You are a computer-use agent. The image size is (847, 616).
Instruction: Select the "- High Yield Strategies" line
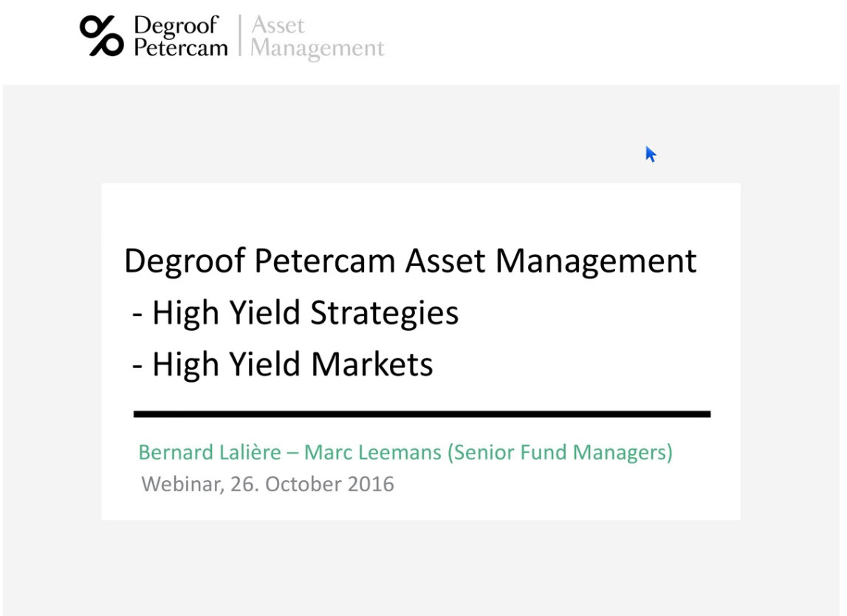[295, 312]
